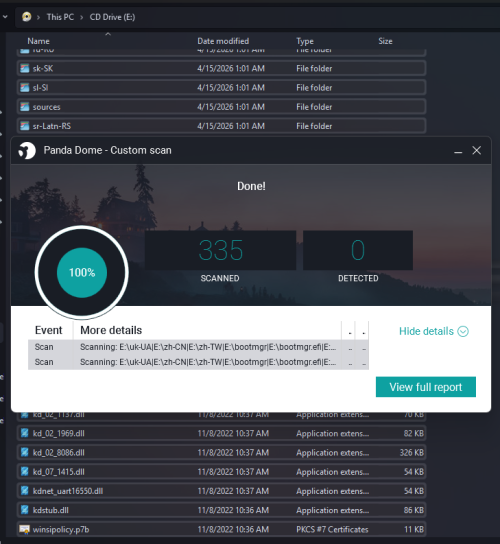This screenshot has height=544, width=500.
Task: Select the kd_02_1969.dll file
Action: coord(221,433)
